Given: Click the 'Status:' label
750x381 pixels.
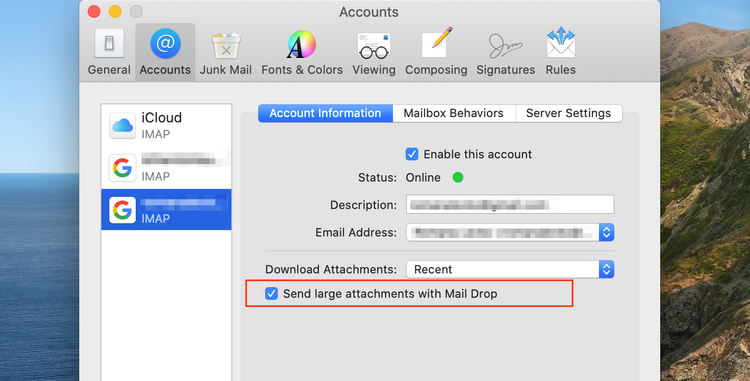Looking at the screenshot, I should pos(377,177).
